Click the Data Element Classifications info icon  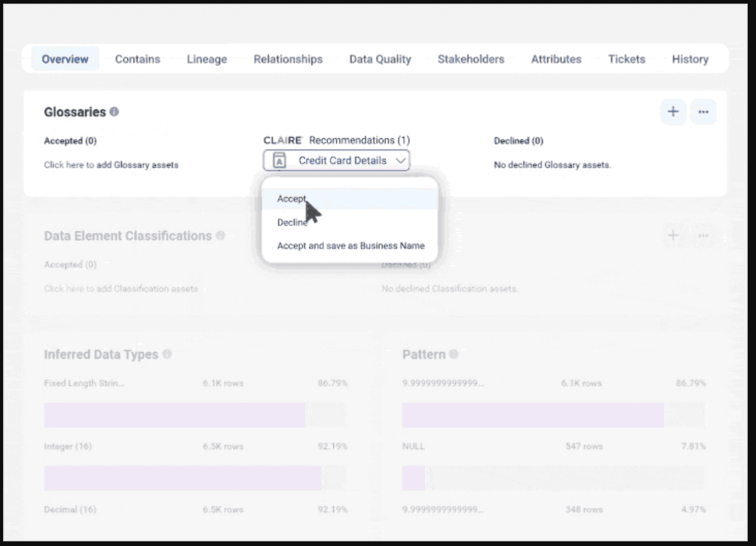220,235
